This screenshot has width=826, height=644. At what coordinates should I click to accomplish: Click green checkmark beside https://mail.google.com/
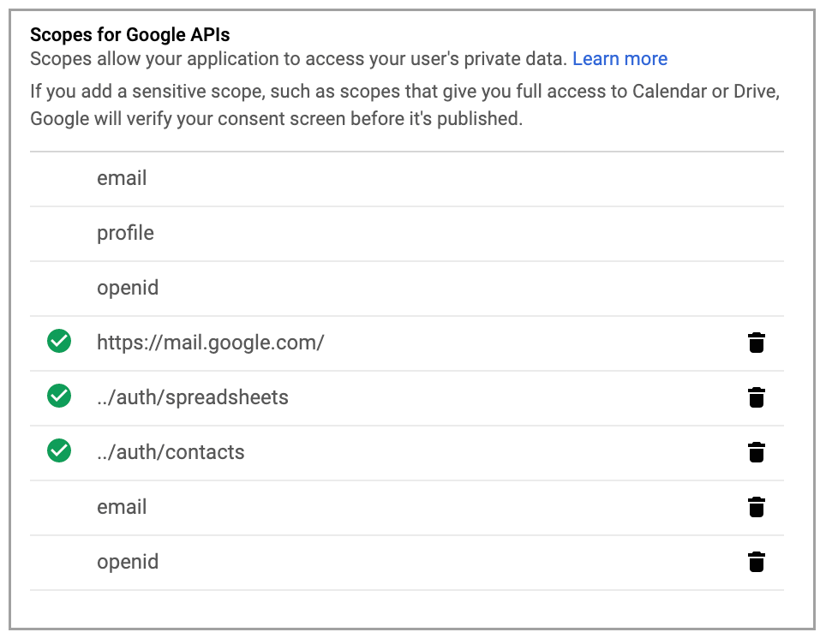59,342
